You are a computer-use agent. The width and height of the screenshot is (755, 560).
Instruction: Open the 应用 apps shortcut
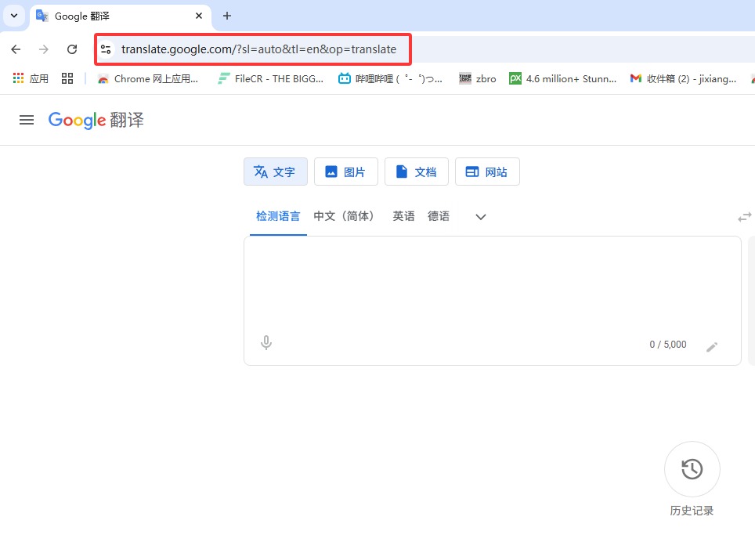click(x=31, y=78)
